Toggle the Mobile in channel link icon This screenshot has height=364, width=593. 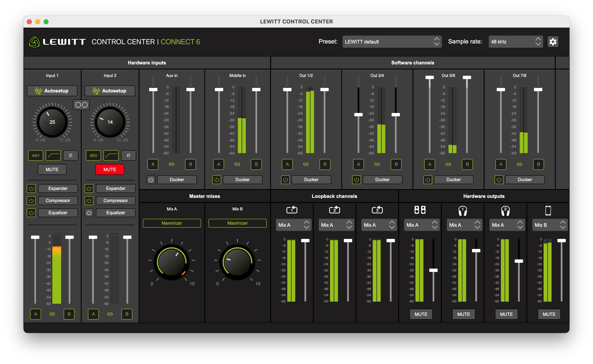237,164
